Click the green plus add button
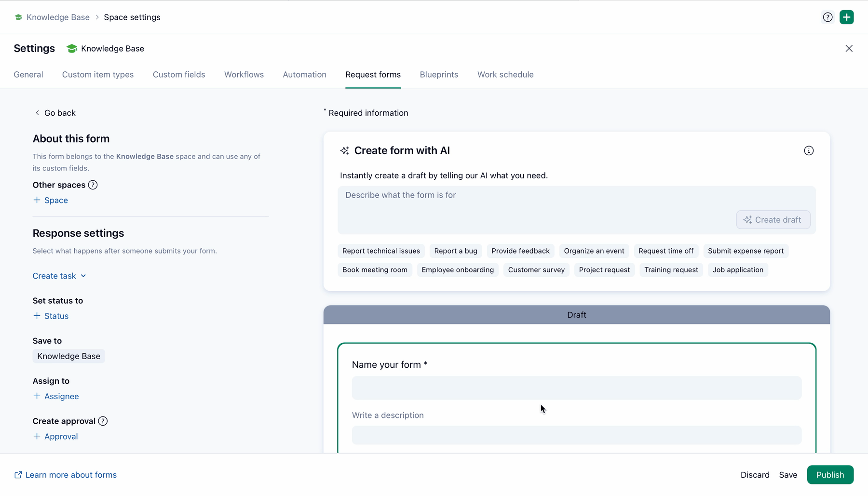Screen dimensions: 868x496 tap(846, 17)
